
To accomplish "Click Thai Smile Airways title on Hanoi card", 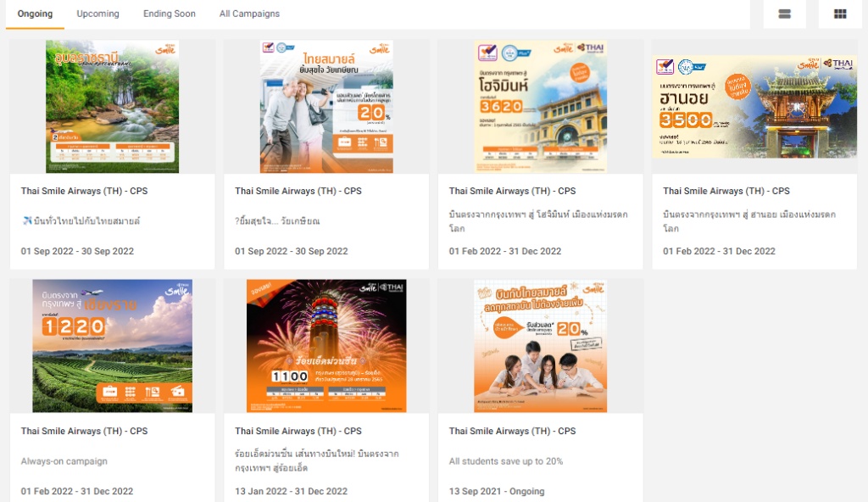I will coord(726,191).
